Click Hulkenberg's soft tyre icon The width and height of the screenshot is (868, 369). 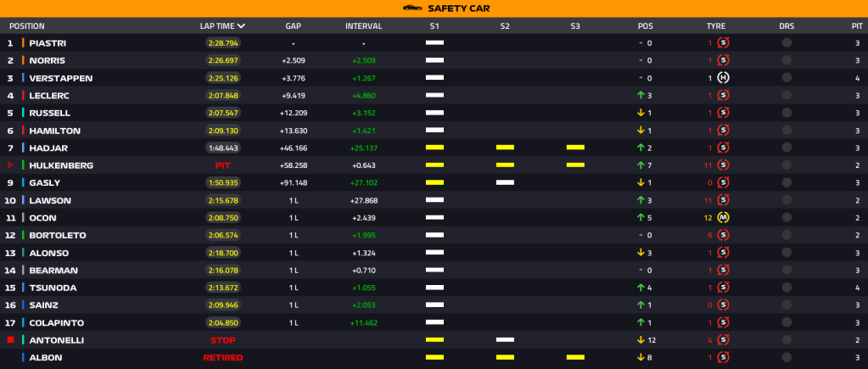[x=723, y=165]
